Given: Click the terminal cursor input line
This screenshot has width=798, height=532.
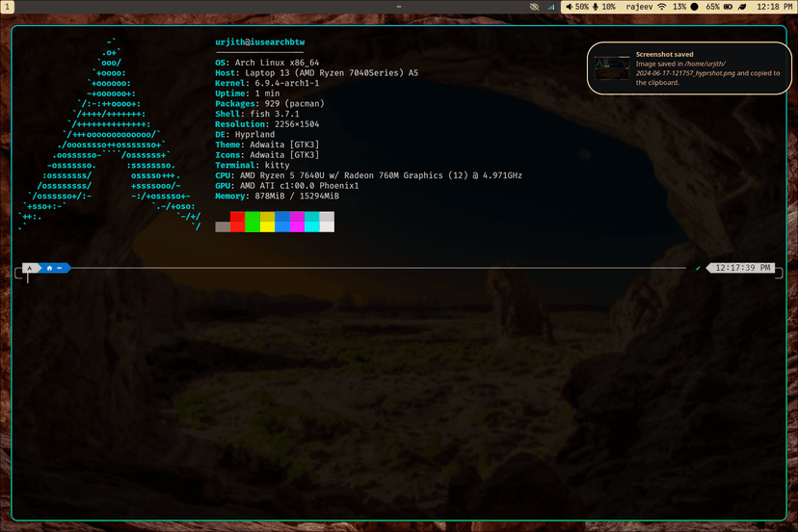Looking at the screenshot, I should pyautogui.click(x=357, y=278).
